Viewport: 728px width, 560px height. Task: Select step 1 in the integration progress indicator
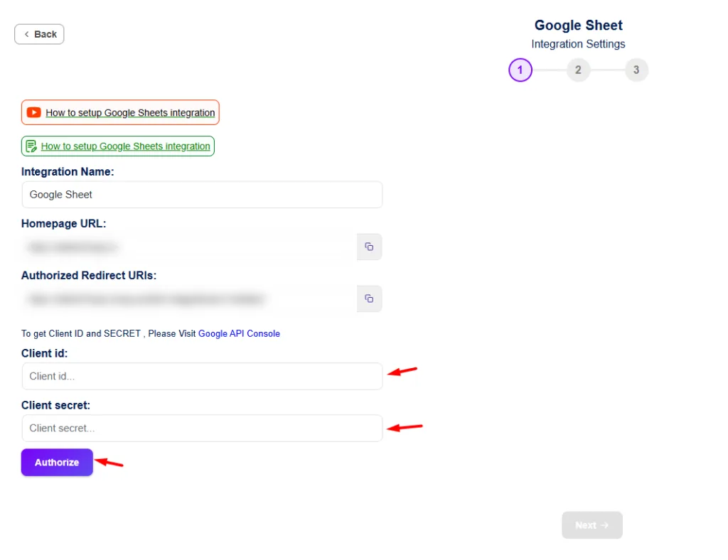(520, 70)
